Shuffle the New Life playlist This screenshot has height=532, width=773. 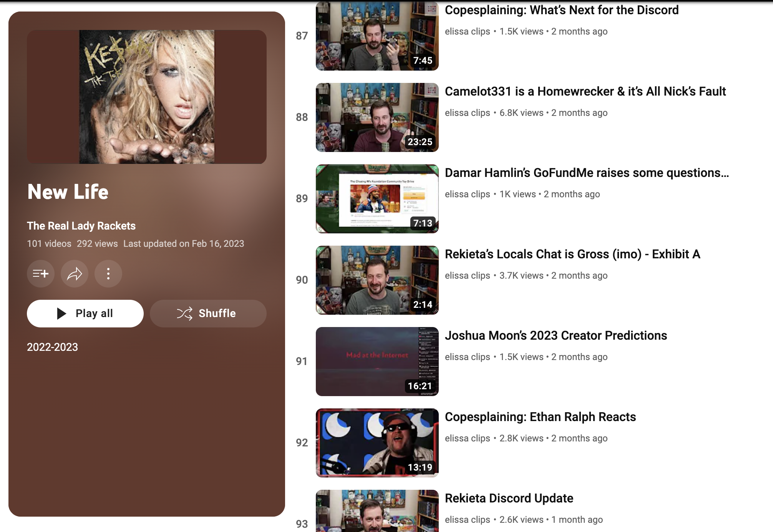coord(208,314)
